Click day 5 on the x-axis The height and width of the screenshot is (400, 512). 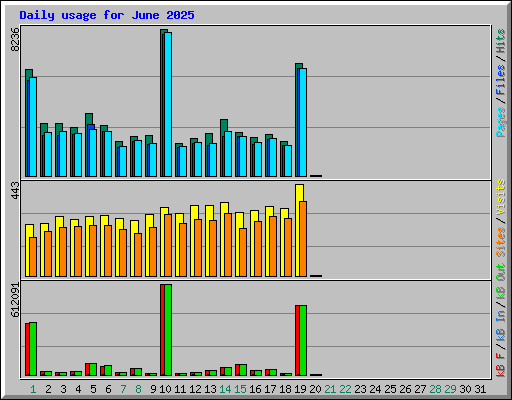(x=93, y=389)
